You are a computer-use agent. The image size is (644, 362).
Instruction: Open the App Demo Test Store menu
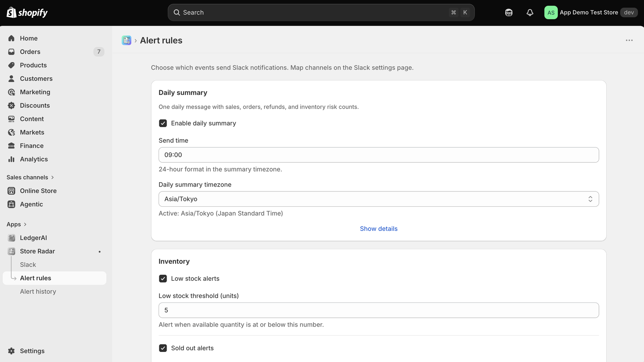(591, 12)
